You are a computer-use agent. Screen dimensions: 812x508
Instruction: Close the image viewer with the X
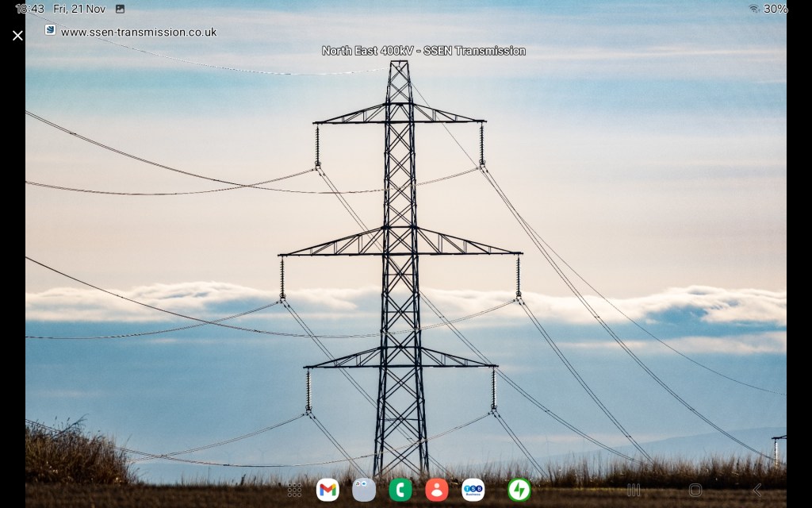point(17,35)
